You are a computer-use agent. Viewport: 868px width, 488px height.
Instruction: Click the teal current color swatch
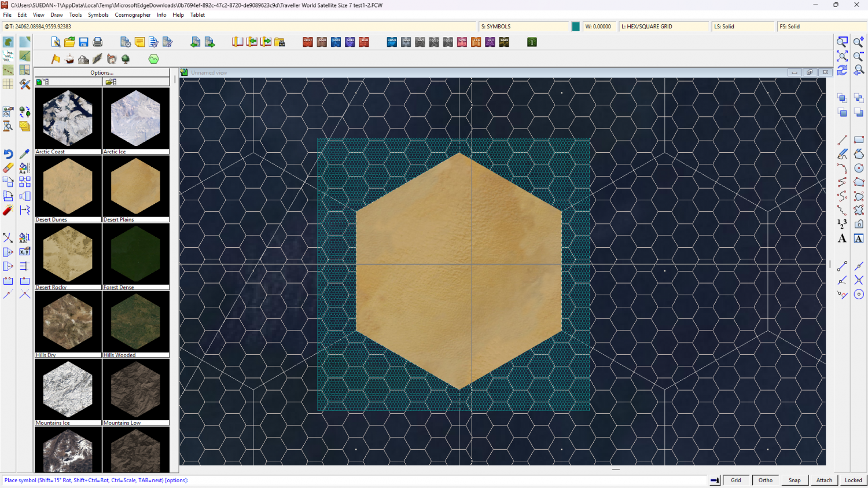coord(576,27)
